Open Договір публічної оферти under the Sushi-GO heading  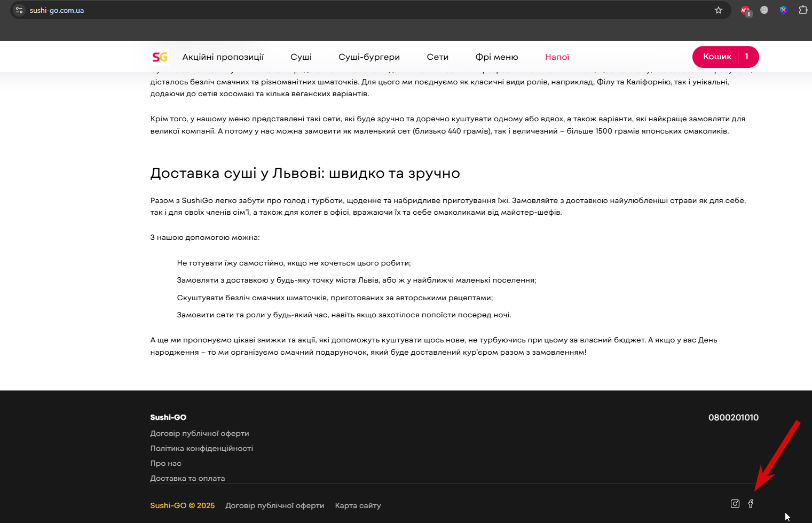tap(200, 433)
